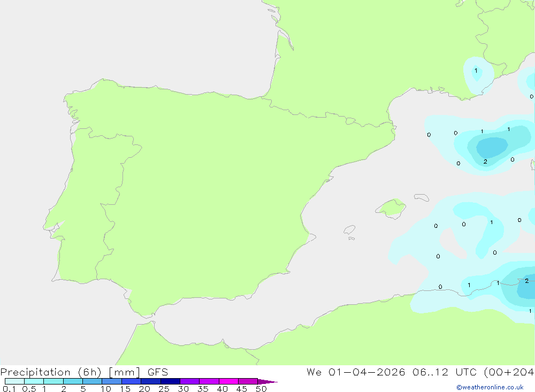Select the 35–40 mm violet legend swatch
The width and height of the screenshot is (535, 392).
pos(209,381)
